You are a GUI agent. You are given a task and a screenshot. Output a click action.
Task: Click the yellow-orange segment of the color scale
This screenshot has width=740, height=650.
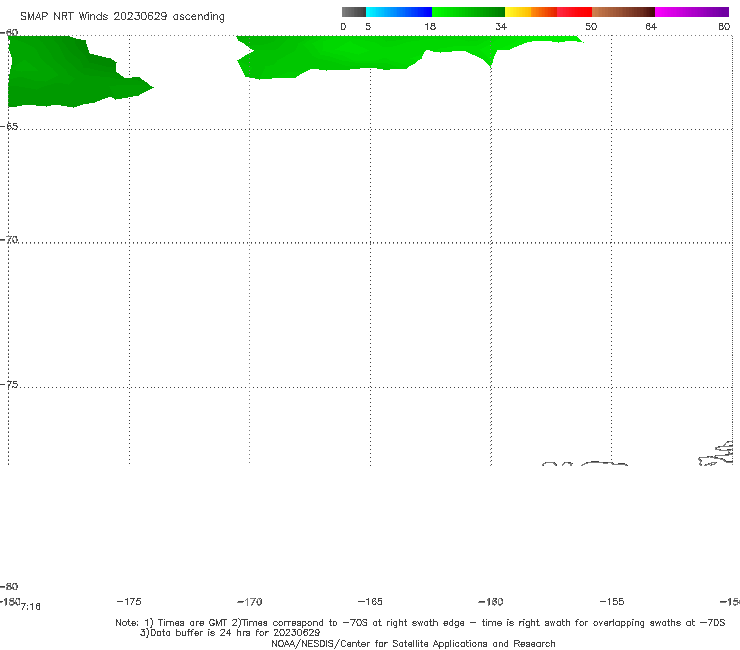[x=530, y=12]
